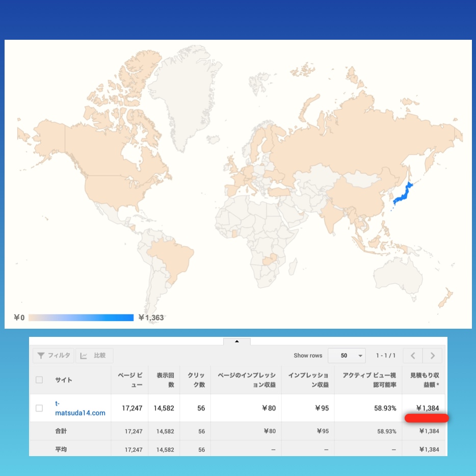Go to the previous page of rows
This screenshot has height=476, width=476.
413,356
